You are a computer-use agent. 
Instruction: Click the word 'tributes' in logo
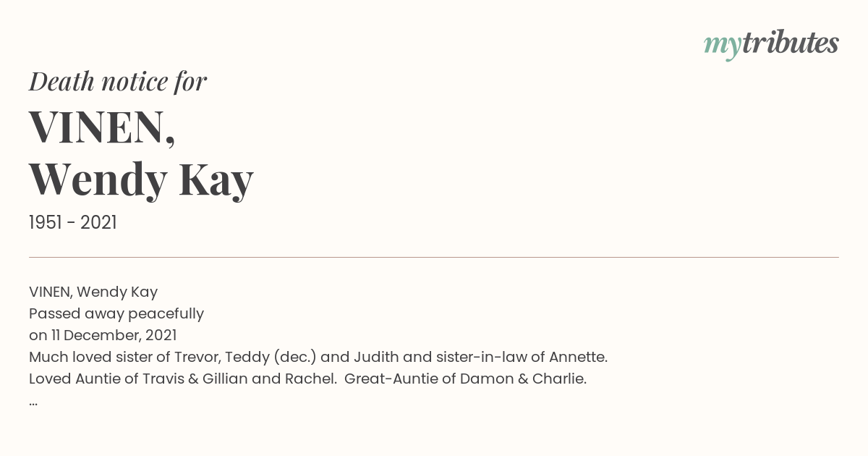(x=791, y=43)
